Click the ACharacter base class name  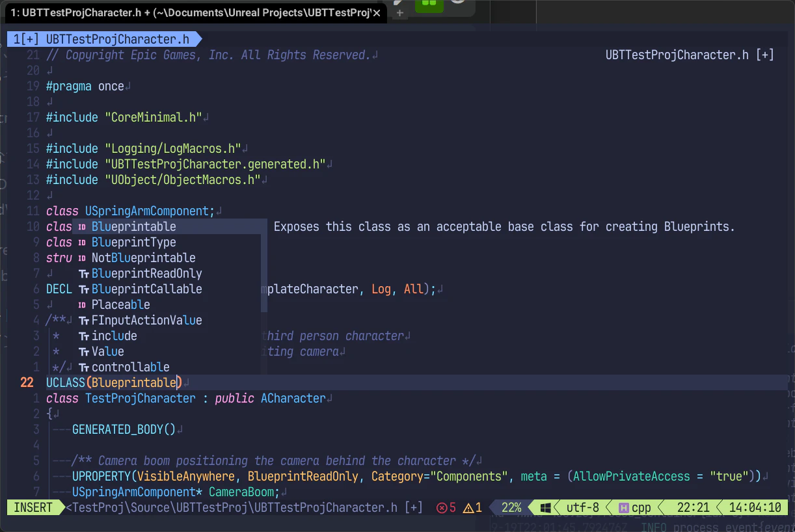pyautogui.click(x=293, y=398)
